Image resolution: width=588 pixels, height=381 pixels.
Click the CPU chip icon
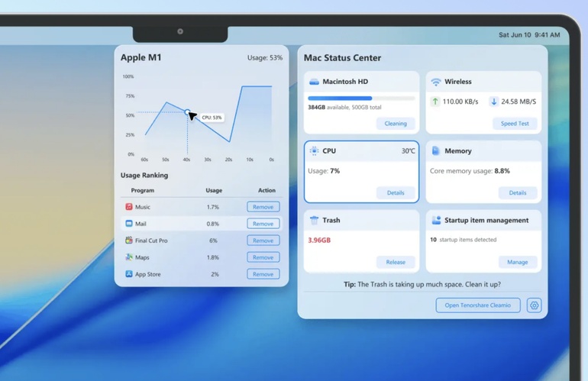[x=314, y=151]
